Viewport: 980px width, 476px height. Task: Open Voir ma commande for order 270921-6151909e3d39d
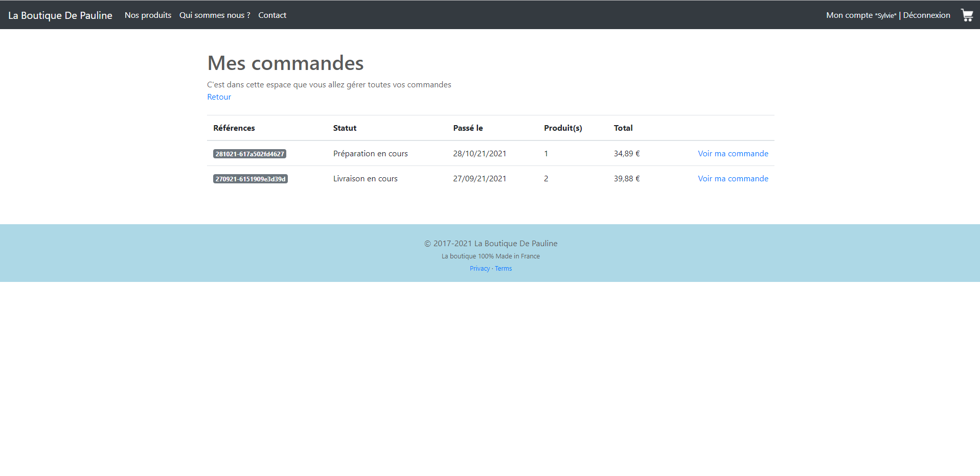[733, 178]
